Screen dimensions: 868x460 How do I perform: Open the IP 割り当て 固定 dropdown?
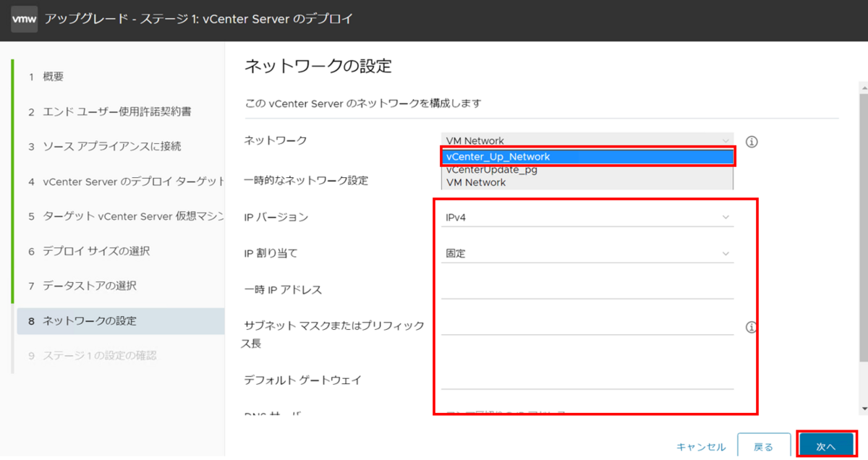[x=587, y=253]
